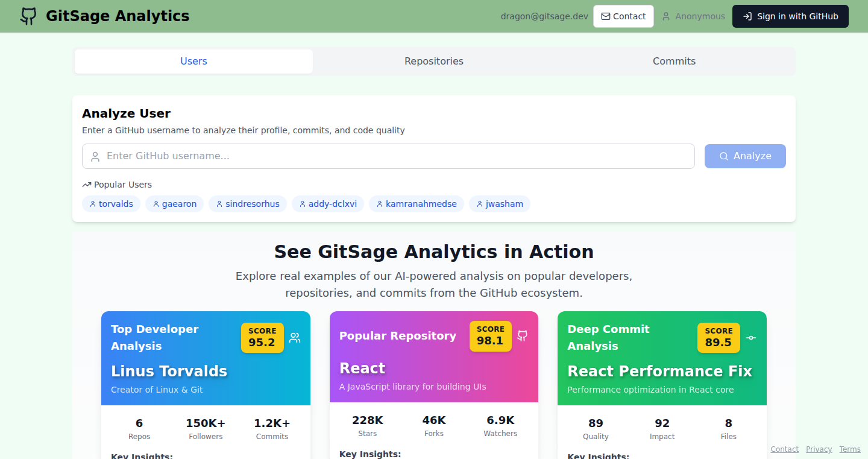Click the See GitSage Analytics in Action heading
Screen dimensions: 868x459
coord(434,252)
